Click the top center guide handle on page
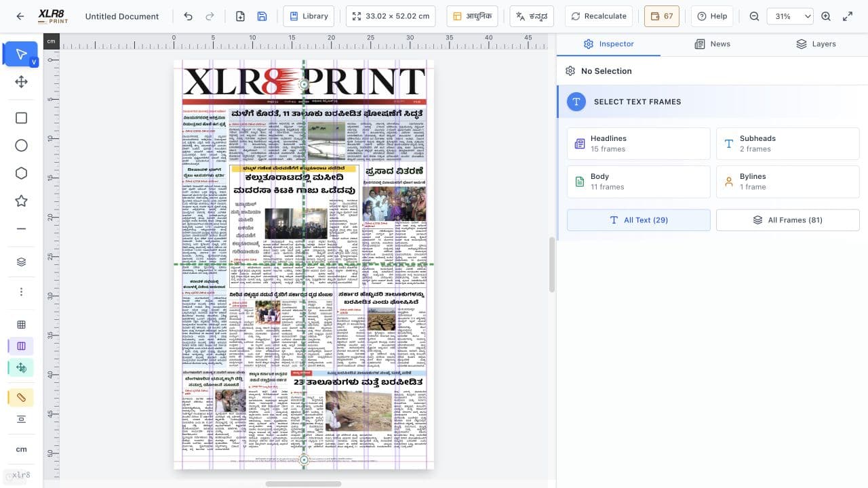 pyautogui.click(x=304, y=84)
